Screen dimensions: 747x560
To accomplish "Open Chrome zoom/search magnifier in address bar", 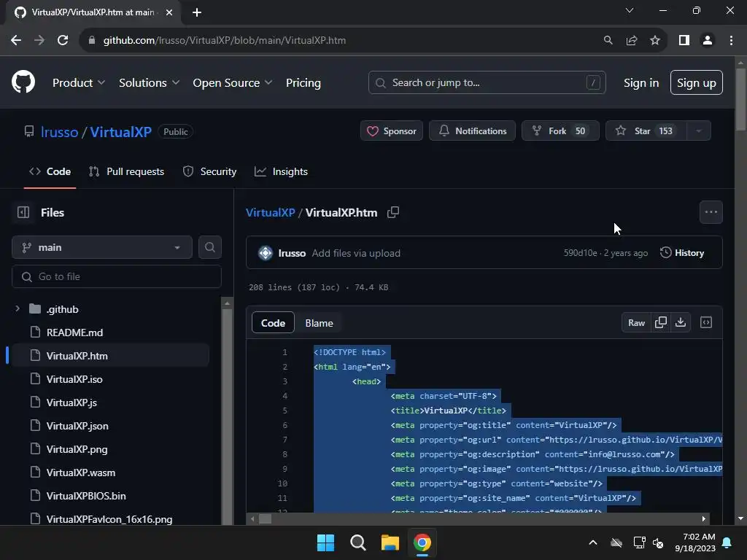I will tap(608, 41).
